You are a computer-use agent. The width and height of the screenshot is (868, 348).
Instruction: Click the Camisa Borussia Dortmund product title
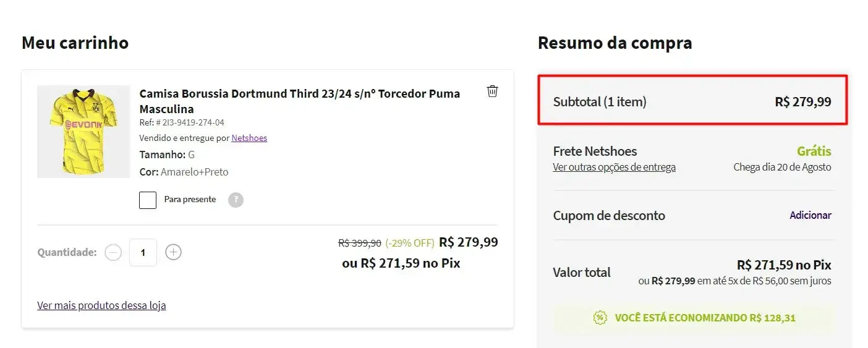click(x=299, y=101)
